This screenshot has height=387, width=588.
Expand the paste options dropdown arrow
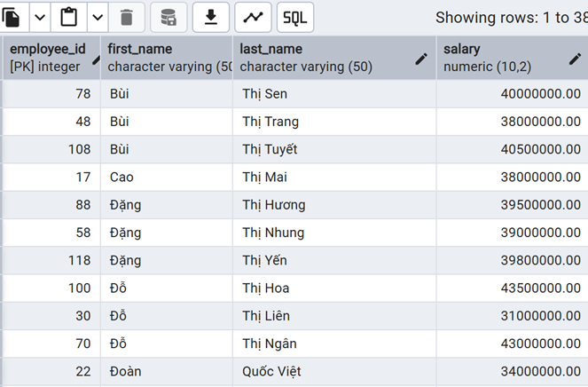point(97,17)
